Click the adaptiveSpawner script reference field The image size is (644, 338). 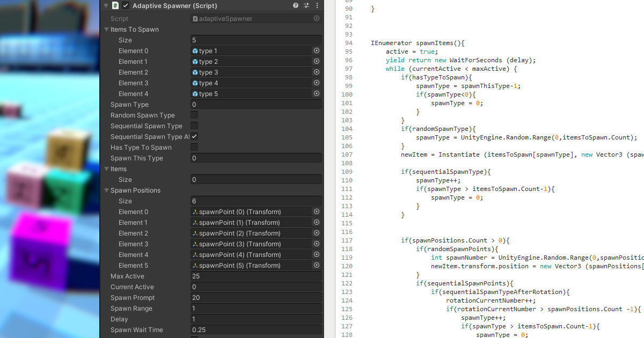pyautogui.click(x=252, y=18)
